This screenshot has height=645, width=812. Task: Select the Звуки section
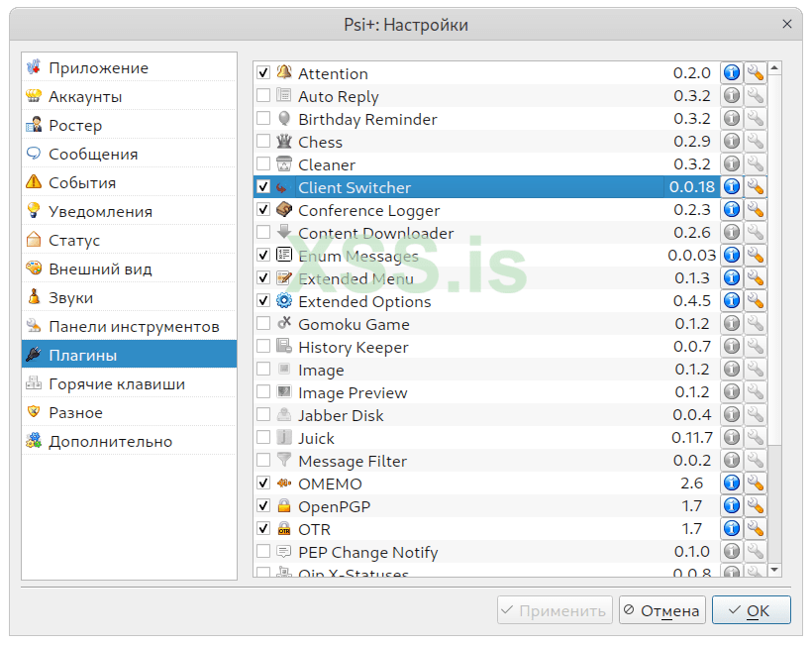tap(129, 297)
